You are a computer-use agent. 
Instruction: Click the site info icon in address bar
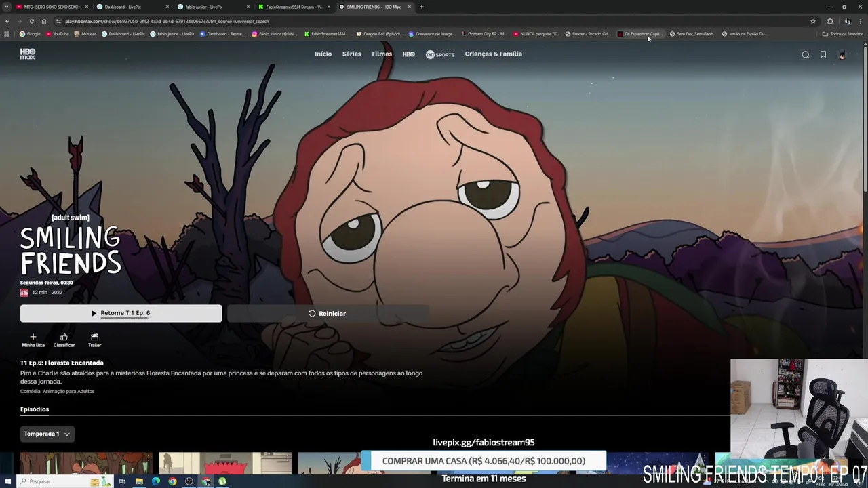(58, 21)
